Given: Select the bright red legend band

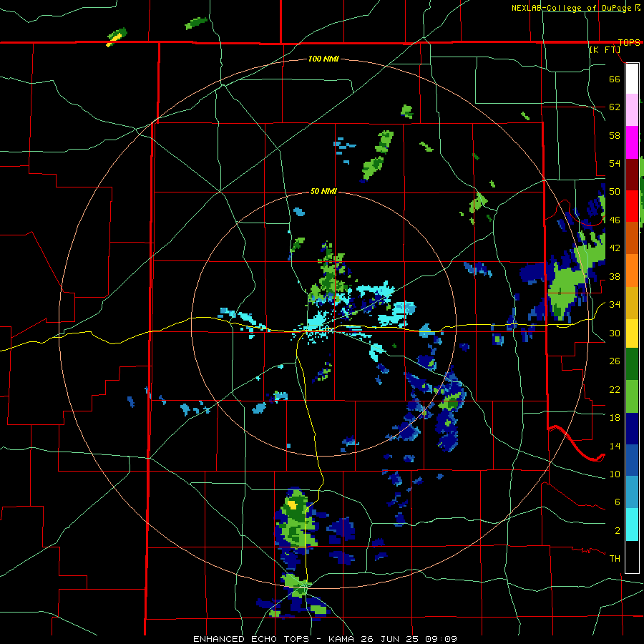Looking at the screenshot, I should point(632,206).
